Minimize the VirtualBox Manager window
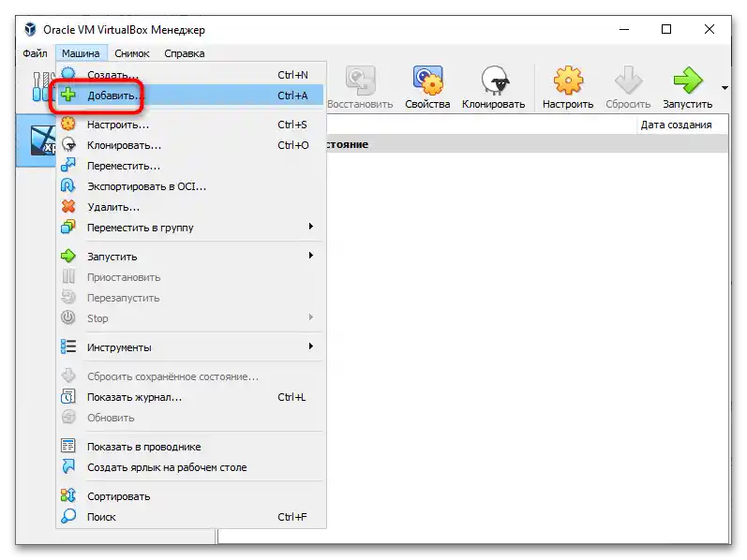The width and height of the screenshot is (747, 560). pyautogui.click(x=624, y=30)
